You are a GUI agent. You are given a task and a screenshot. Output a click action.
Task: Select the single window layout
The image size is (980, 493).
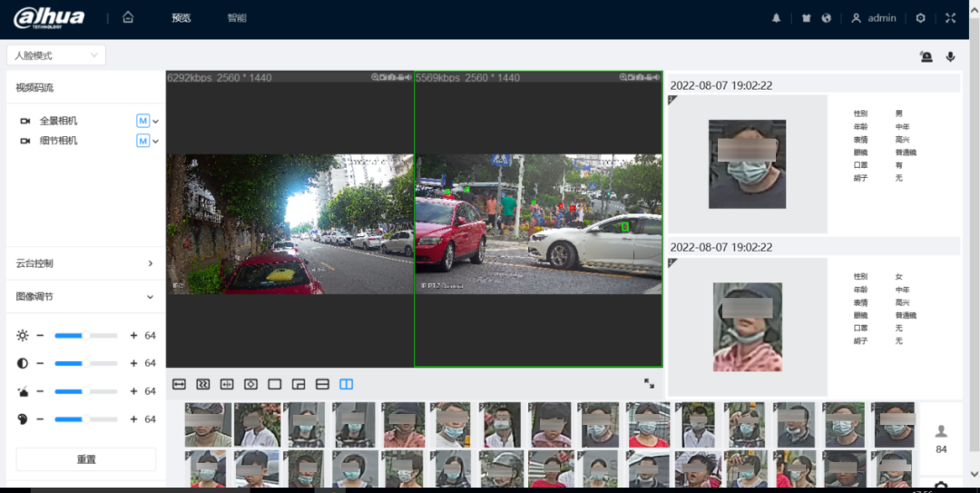(x=275, y=384)
